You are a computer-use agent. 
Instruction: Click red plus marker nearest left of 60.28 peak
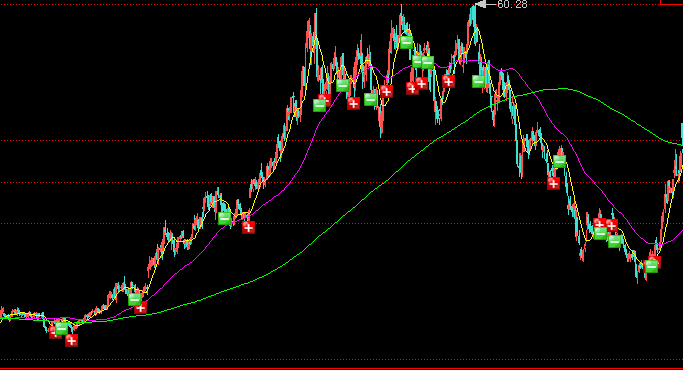(448, 81)
